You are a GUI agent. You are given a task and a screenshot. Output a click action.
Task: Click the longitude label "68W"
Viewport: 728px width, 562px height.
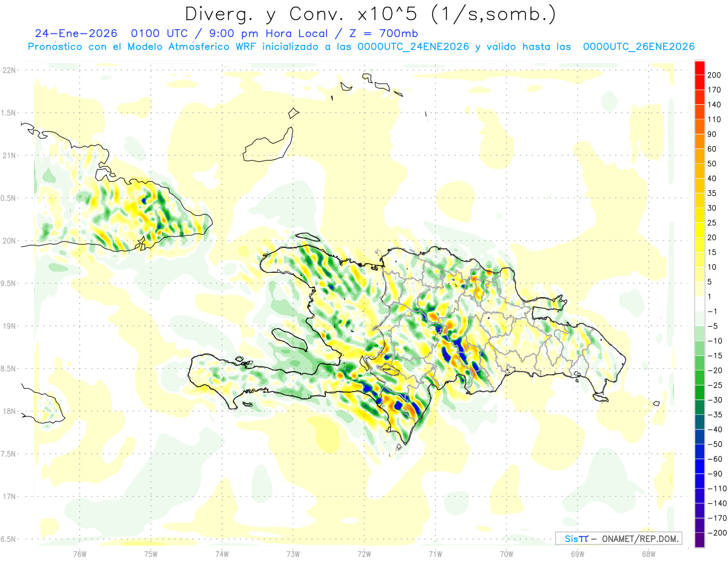649,554
